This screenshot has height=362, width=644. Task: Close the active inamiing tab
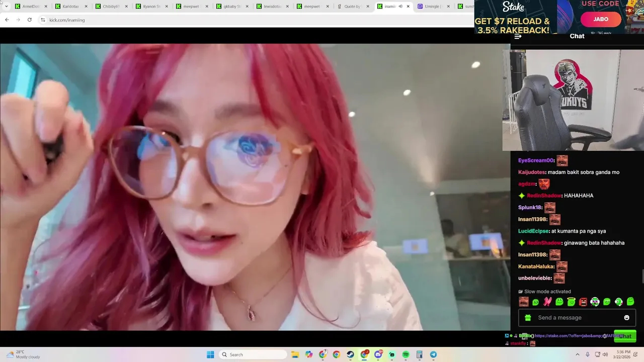click(408, 7)
